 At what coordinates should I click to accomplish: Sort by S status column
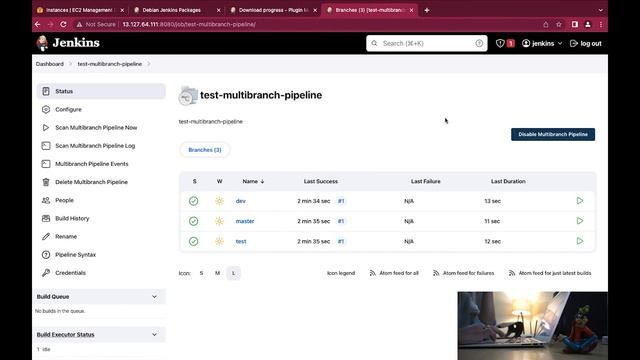click(x=194, y=181)
